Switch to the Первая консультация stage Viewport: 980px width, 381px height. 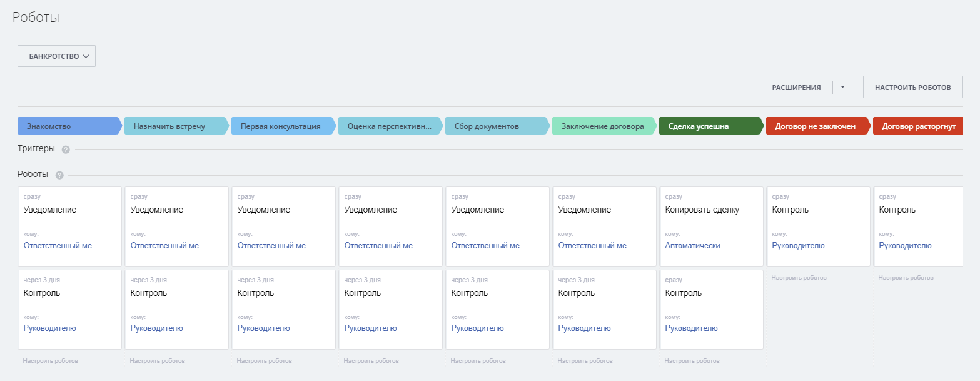click(x=281, y=126)
